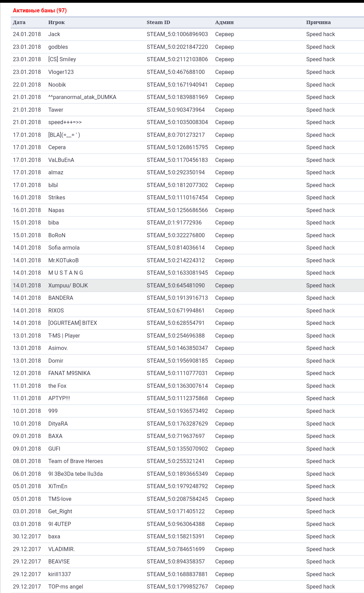This screenshot has height=593, width=364.
Task: Select the row for player godbles
Action: click(187, 47)
